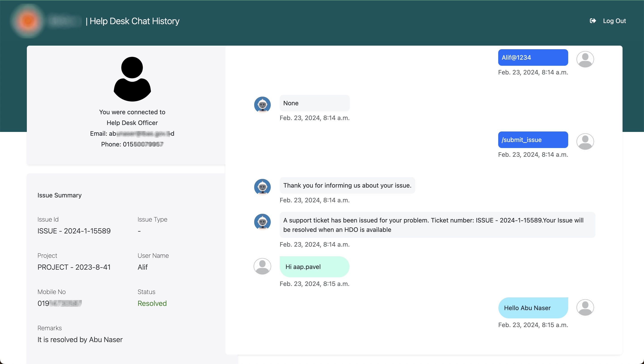Click the Status label
The image size is (644, 364).
pyautogui.click(x=146, y=292)
